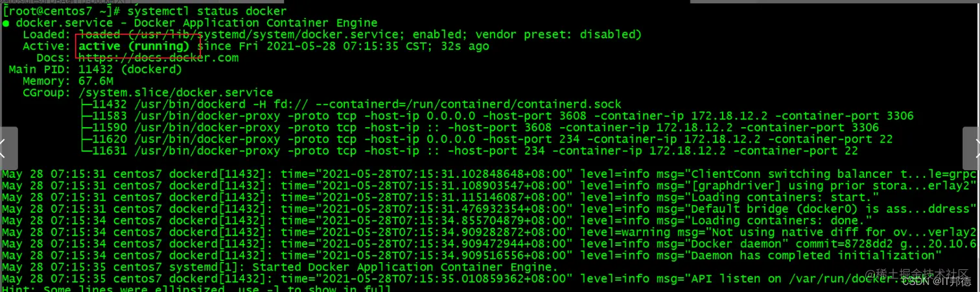Click '--containerd=/run/containerd/containerd.sock' argument
This screenshot has height=292, width=980.
469,105
